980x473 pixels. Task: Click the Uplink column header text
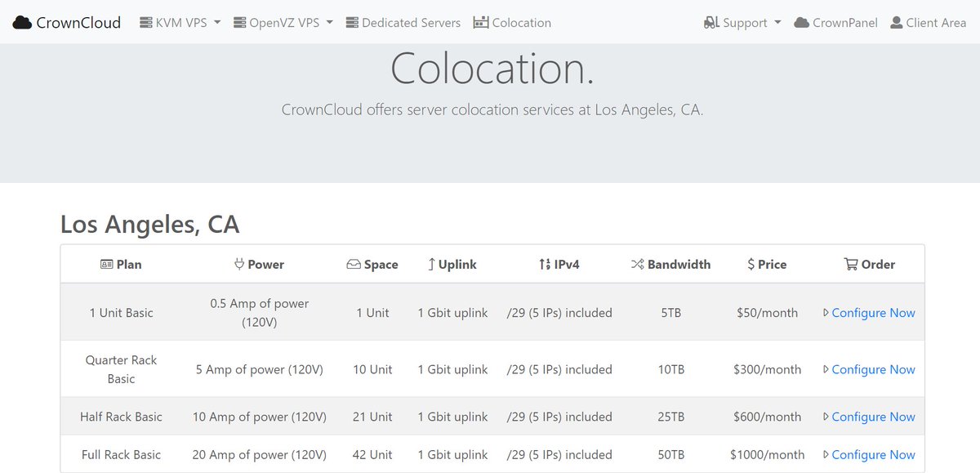[457, 265]
